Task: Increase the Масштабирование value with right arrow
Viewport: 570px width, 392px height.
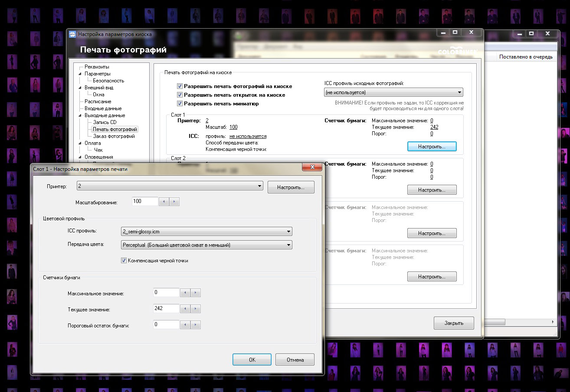Action: 174,202
